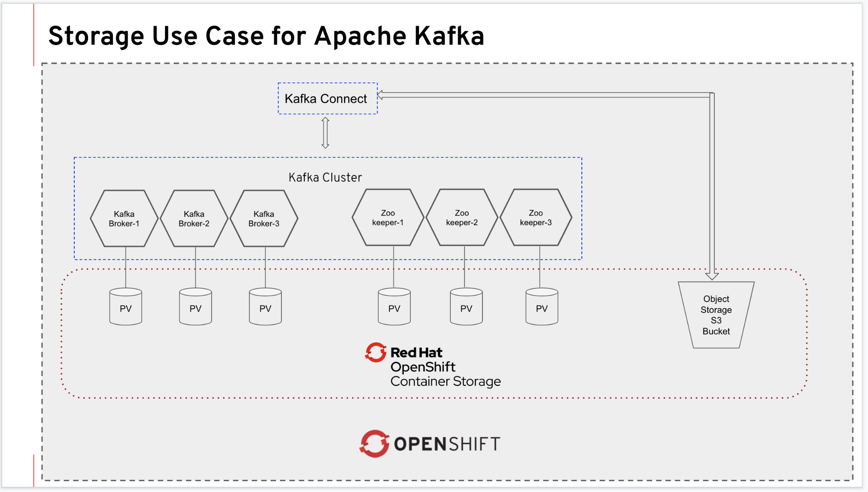Click the arrowhead pointing into S3 Bucket
868x492 pixels.
712,276
